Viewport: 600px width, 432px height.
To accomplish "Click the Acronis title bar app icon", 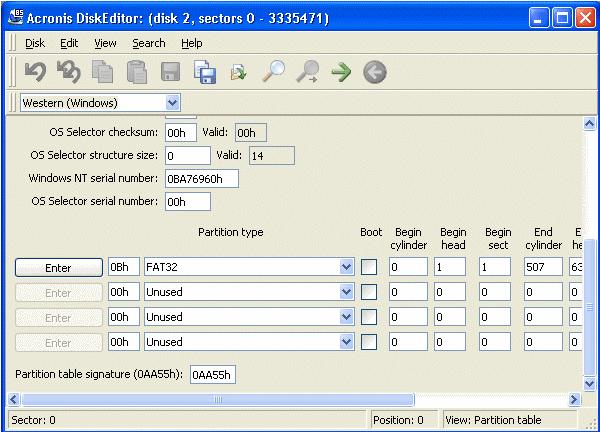I will point(16,17).
